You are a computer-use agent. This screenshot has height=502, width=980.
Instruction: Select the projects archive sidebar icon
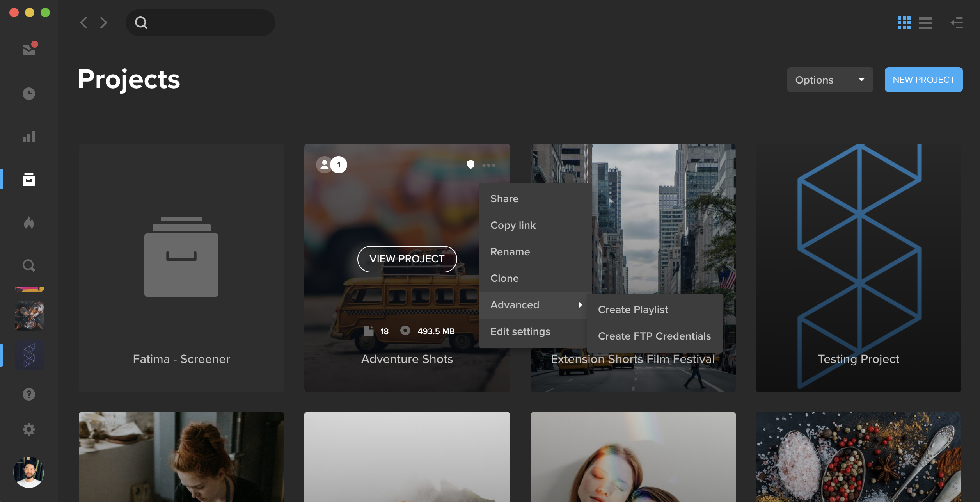point(29,180)
